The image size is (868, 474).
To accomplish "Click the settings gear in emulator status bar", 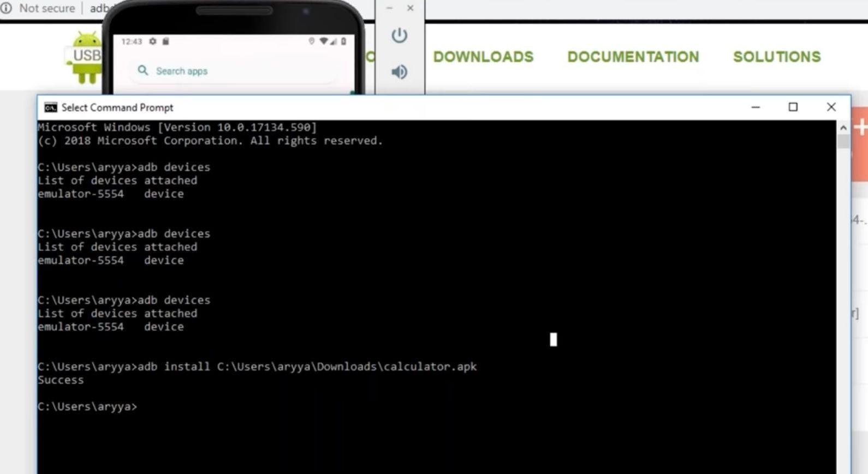I will (153, 41).
